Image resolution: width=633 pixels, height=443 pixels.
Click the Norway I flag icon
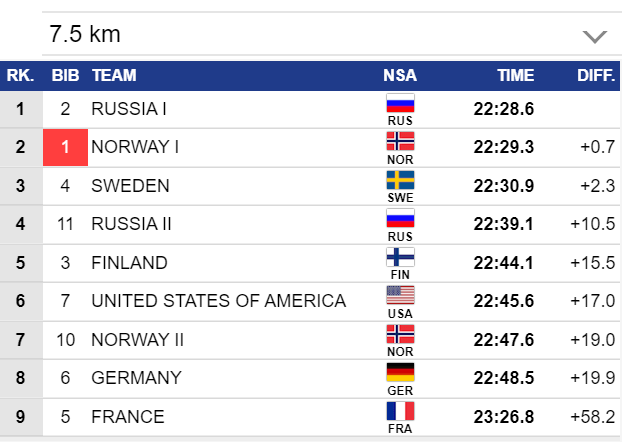pyautogui.click(x=400, y=141)
